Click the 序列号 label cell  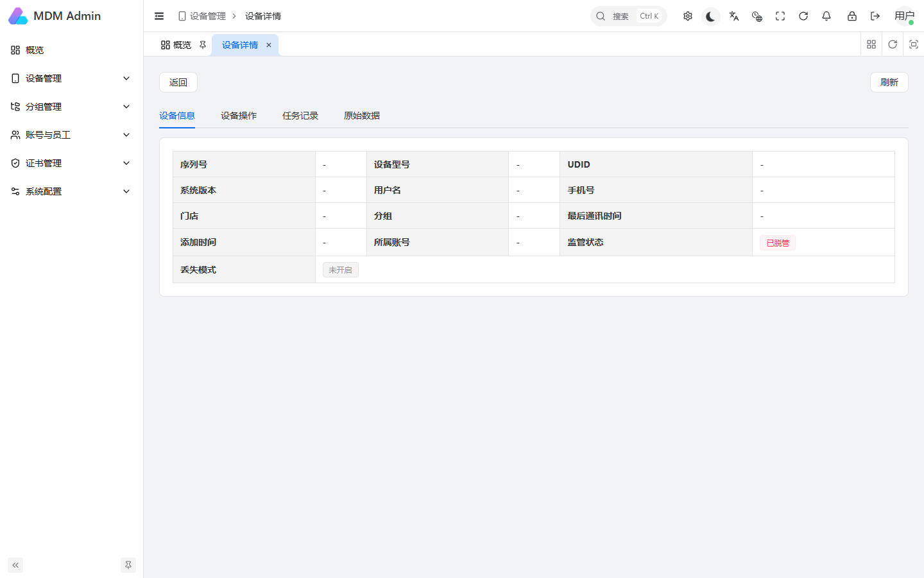(x=244, y=164)
